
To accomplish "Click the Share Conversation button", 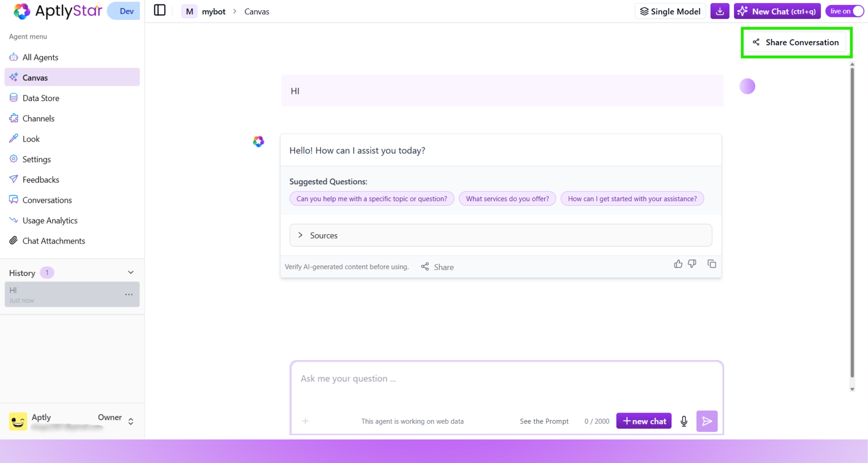I will (796, 42).
